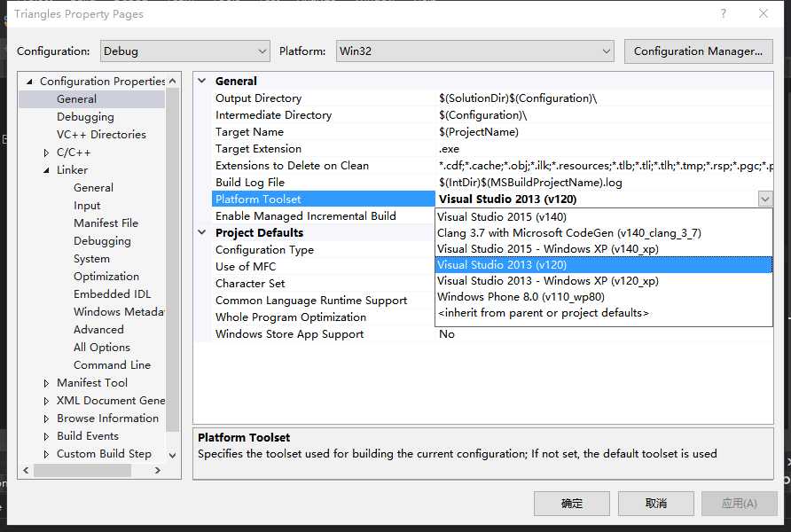Choose Clang 3.7 with Microsoft CodeGen toolset
This screenshot has height=532, width=791.
603,233
